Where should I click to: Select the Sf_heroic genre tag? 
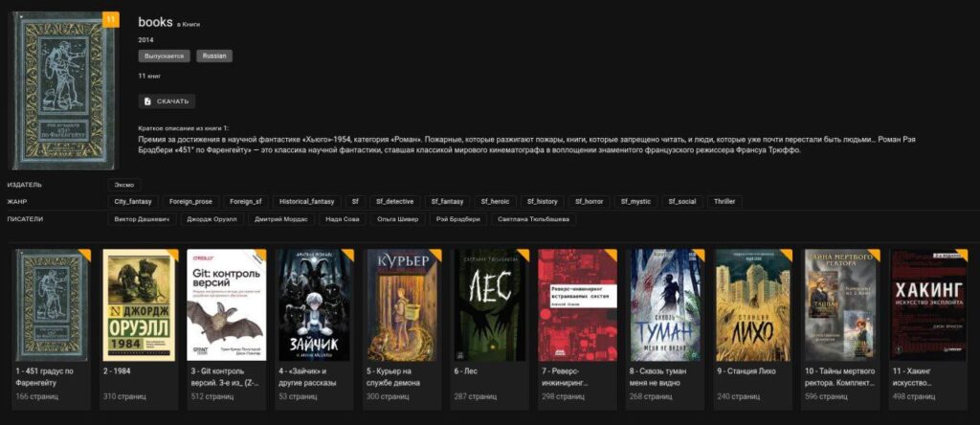pyautogui.click(x=495, y=202)
